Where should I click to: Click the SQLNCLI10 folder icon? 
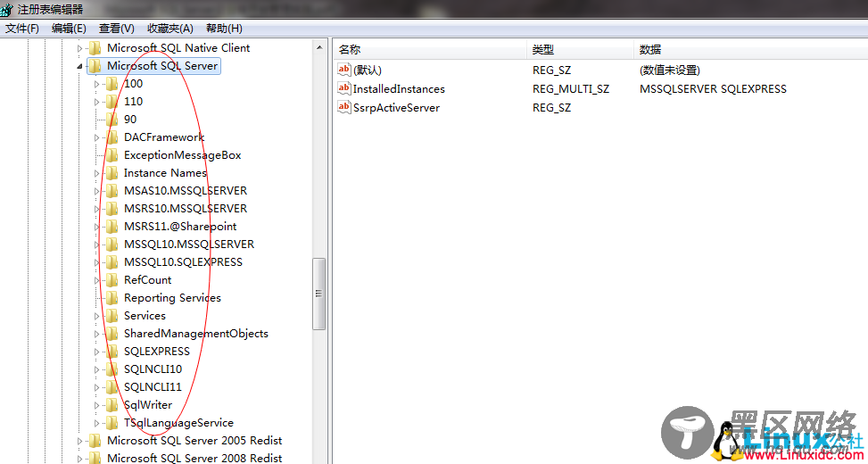[x=112, y=369]
